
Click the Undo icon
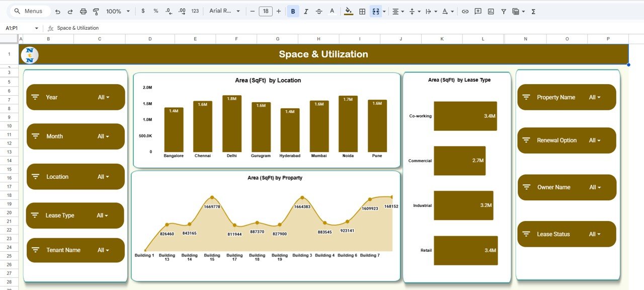pyautogui.click(x=58, y=11)
